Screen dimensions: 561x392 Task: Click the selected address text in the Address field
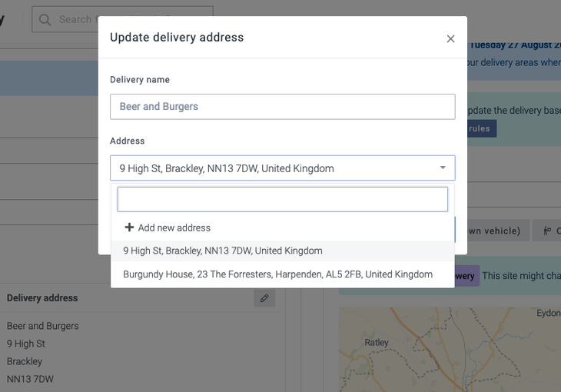pos(227,168)
